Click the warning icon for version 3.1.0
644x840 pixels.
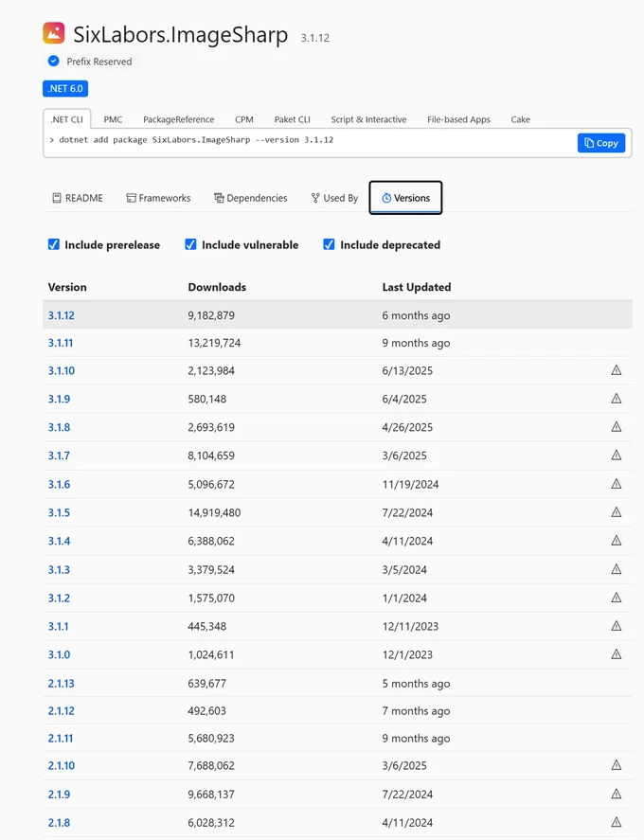click(x=617, y=654)
